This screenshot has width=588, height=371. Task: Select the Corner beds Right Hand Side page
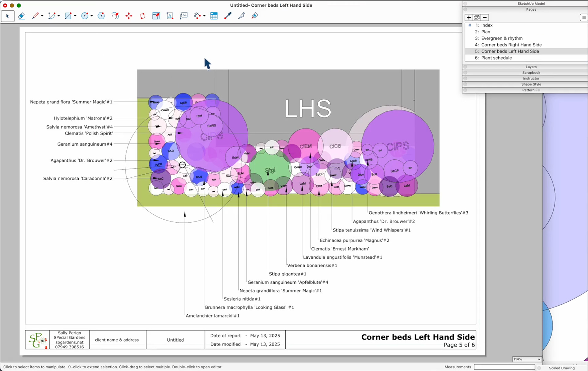coord(511,45)
